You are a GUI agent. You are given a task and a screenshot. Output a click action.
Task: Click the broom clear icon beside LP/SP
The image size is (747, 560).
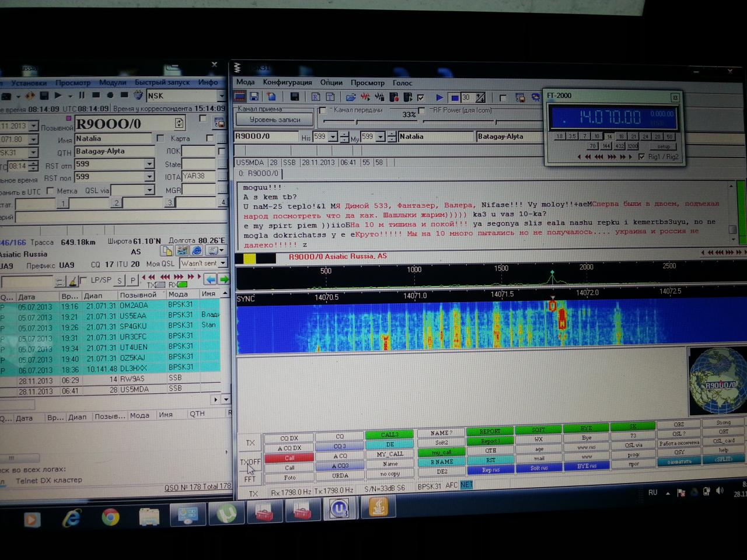(x=73, y=281)
